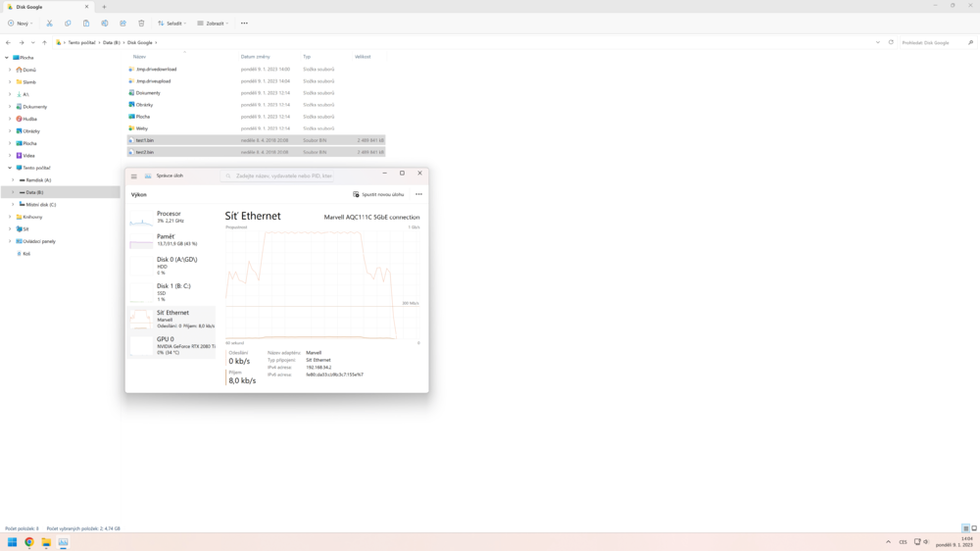Open the Seřadit sort dropdown
The height and width of the screenshot is (551, 980).
171,24
